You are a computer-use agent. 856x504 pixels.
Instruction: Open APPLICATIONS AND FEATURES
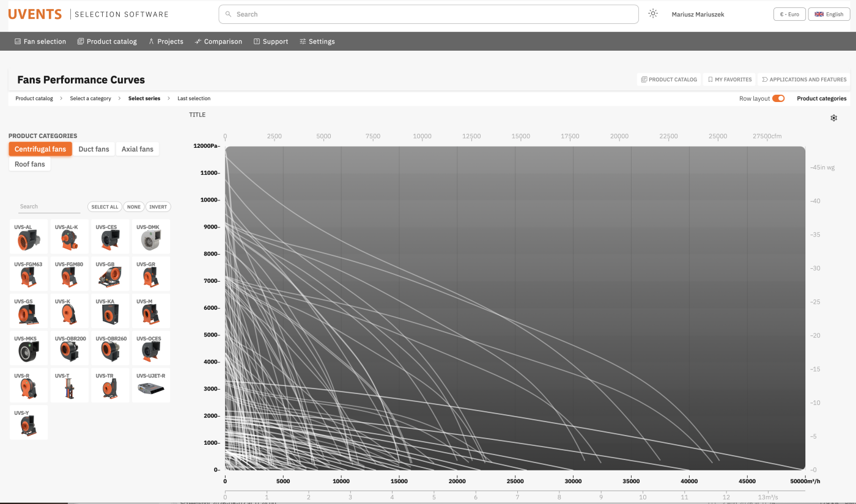click(803, 79)
